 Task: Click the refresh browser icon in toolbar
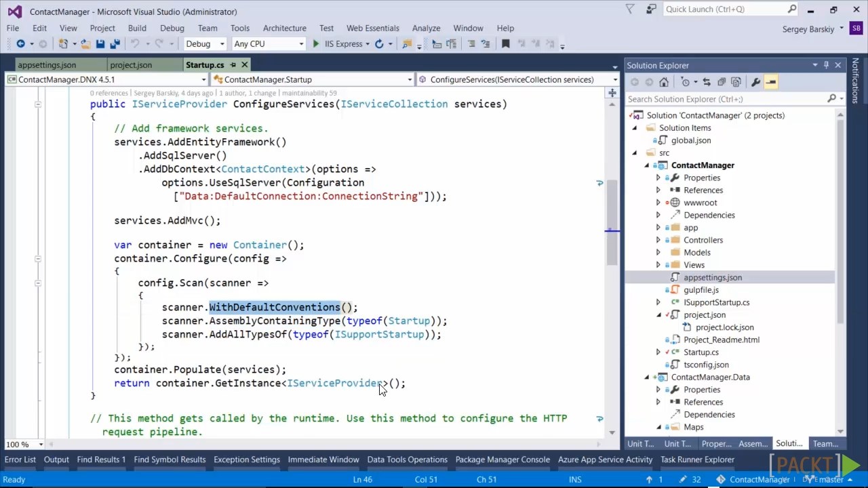point(379,44)
